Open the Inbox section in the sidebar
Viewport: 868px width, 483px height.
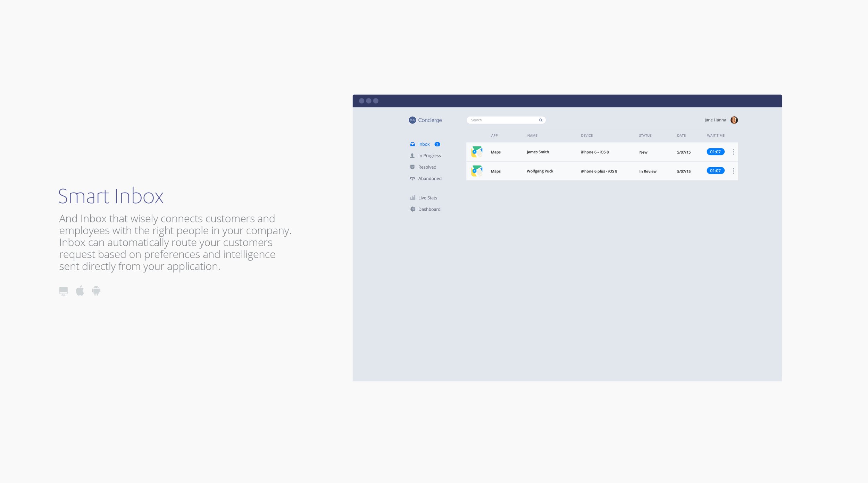click(424, 144)
